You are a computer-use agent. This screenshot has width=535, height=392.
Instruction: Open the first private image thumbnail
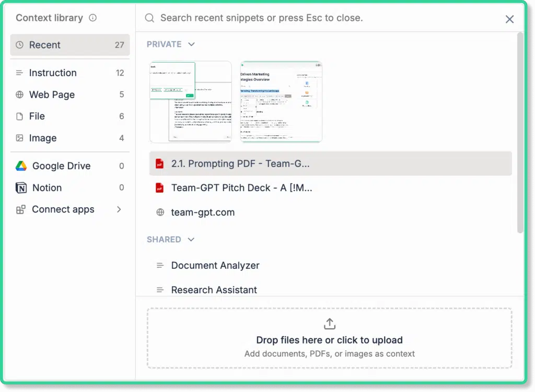[x=190, y=102]
